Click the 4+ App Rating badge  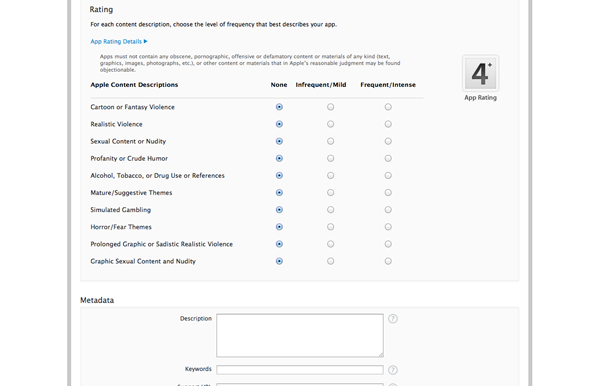pos(481,73)
